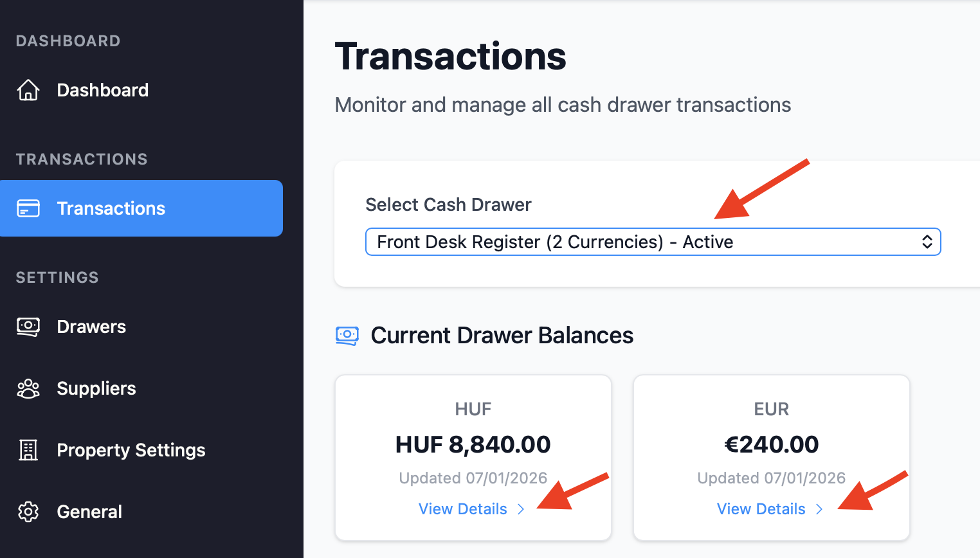Click the Transactions card icon in sidebar
Viewport: 980px width, 558px height.
[x=28, y=208]
